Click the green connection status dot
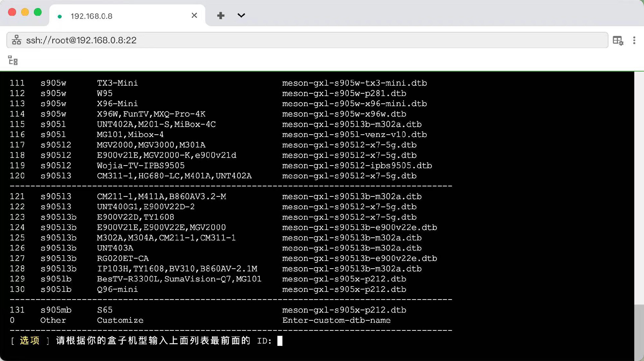The width and height of the screenshot is (644, 361). 60,16
